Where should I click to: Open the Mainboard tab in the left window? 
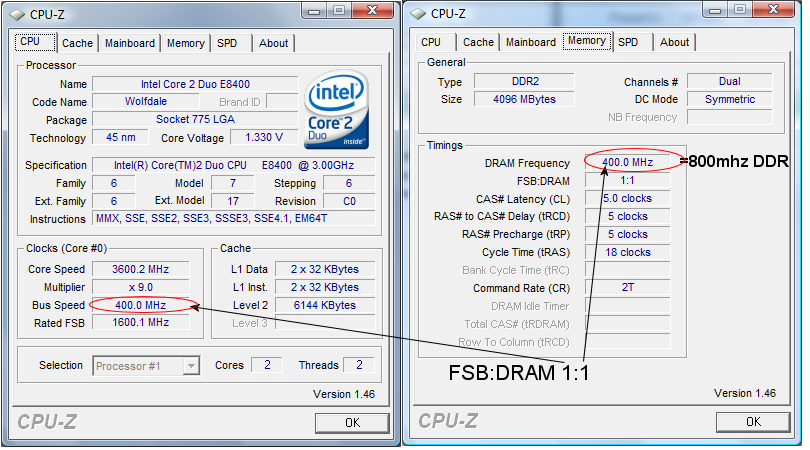[130, 43]
